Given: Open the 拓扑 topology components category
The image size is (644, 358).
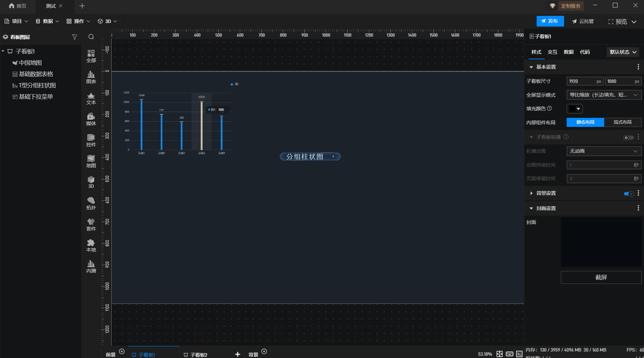Looking at the screenshot, I should [x=91, y=203].
